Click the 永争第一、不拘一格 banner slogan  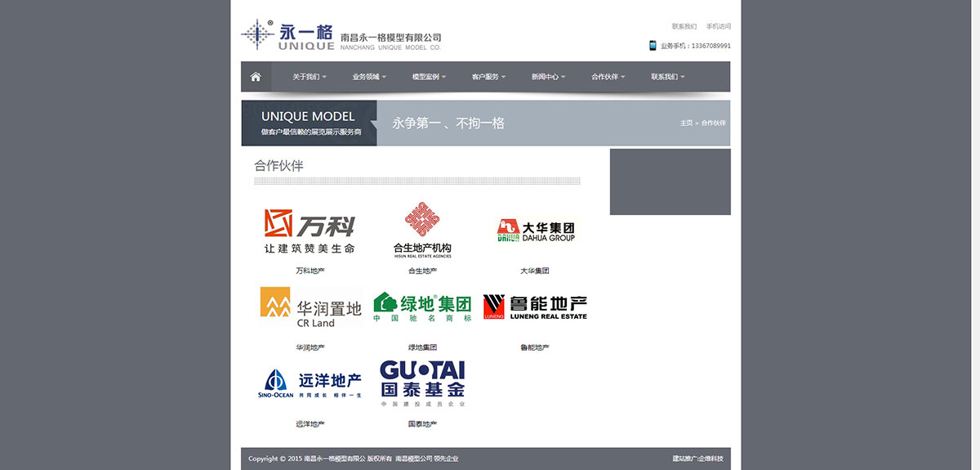(x=448, y=123)
